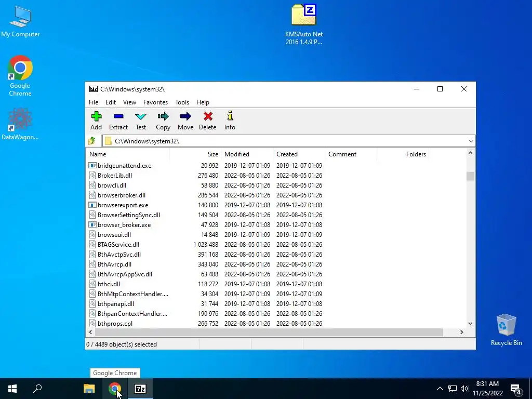This screenshot has height=399, width=532.
Task: Click horizontal scrollbar left arrow
Action: pos(90,332)
